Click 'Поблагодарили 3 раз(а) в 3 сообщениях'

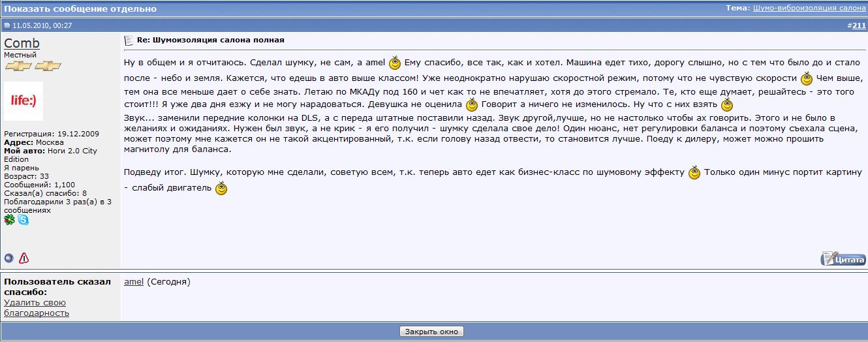[x=57, y=206]
